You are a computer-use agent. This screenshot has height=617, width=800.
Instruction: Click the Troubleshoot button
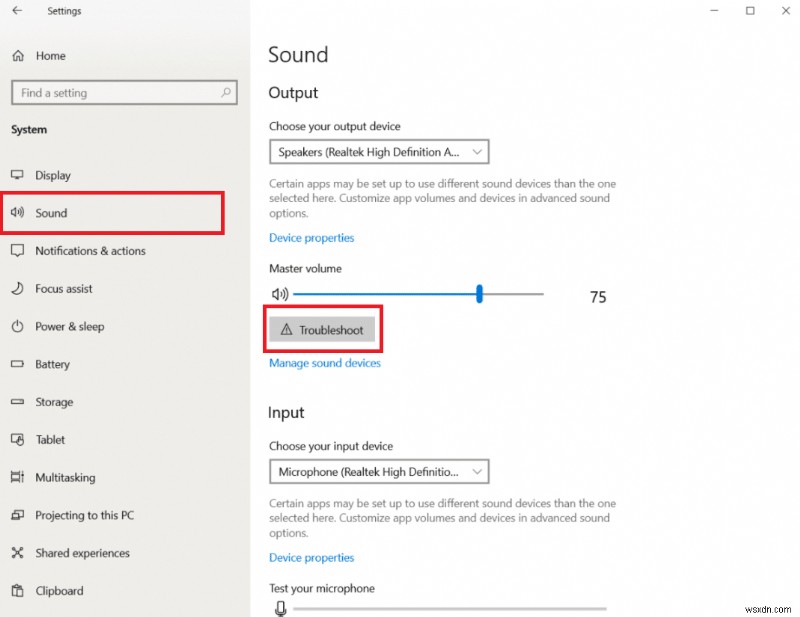tap(322, 328)
